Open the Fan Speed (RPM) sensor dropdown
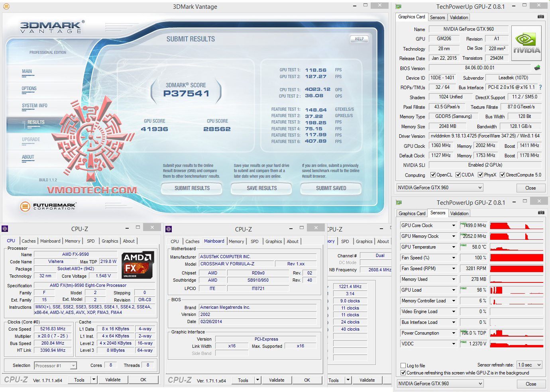The height and width of the screenshot is (392, 550). pyautogui.click(x=454, y=269)
